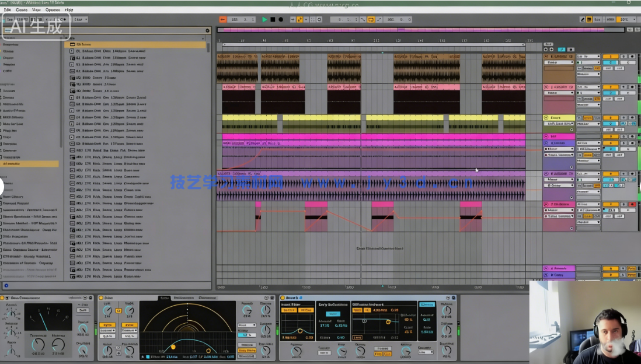This screenshot has width=641, height=364.
Task: Open the Options menu
Action: 53,10
